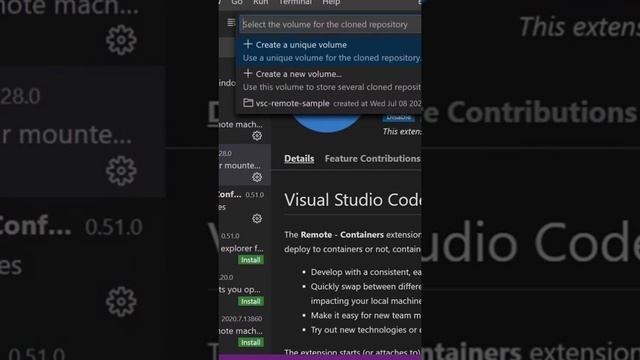Select 'Create a new volume...' option

tap(329, 80)
